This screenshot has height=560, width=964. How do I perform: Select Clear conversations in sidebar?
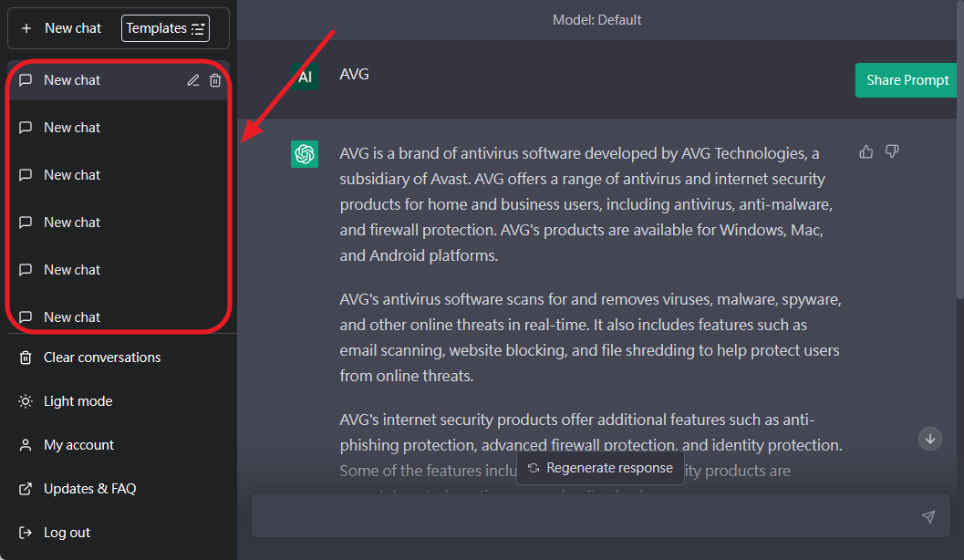click(x=101, y=358)
